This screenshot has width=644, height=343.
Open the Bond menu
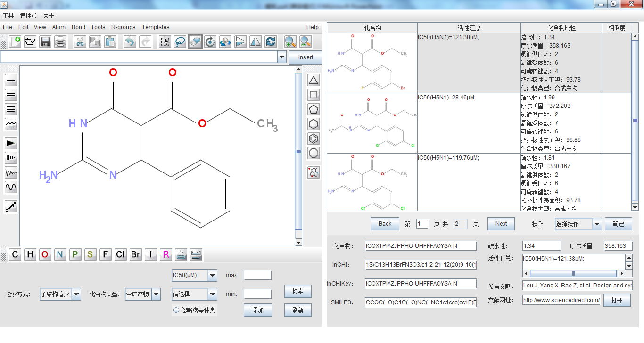tap(78, 27)
